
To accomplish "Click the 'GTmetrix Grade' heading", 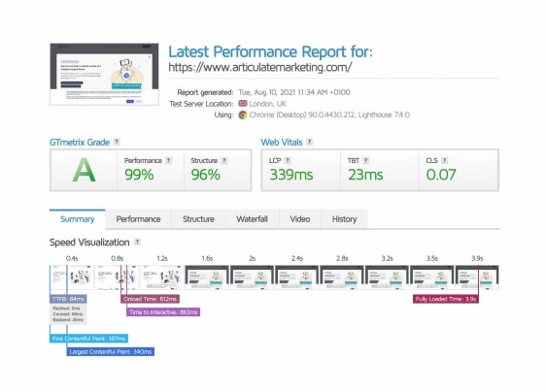I will (x=80, y=143).
